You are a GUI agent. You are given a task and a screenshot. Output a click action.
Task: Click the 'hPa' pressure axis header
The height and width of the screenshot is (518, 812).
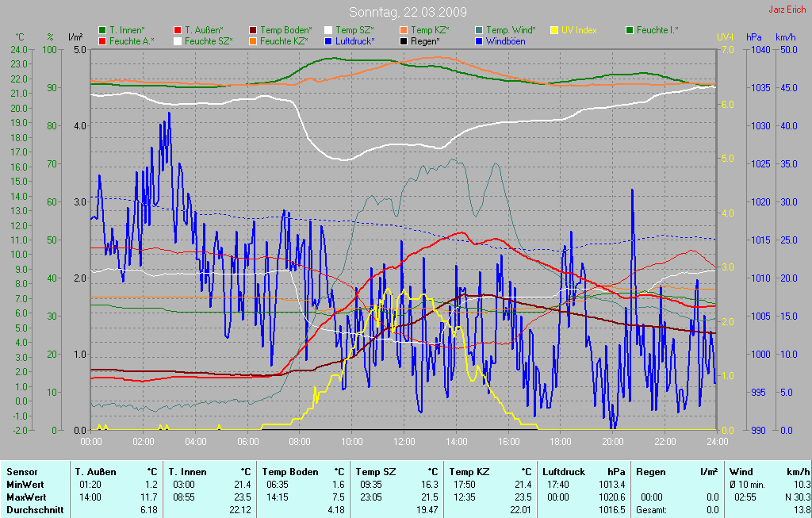(x=754, y=37)
